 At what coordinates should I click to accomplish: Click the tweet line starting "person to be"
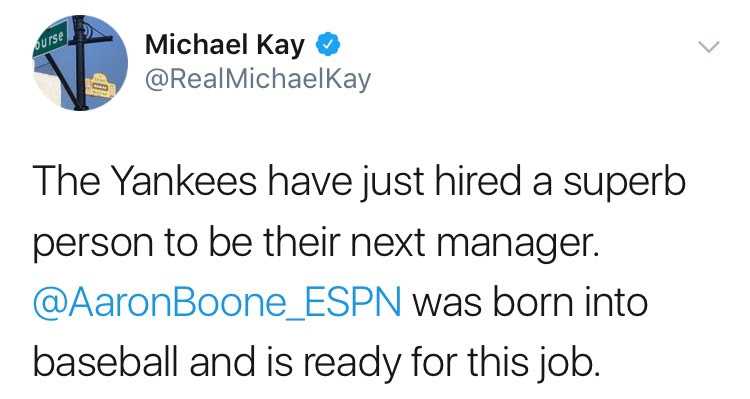[316, 244]
